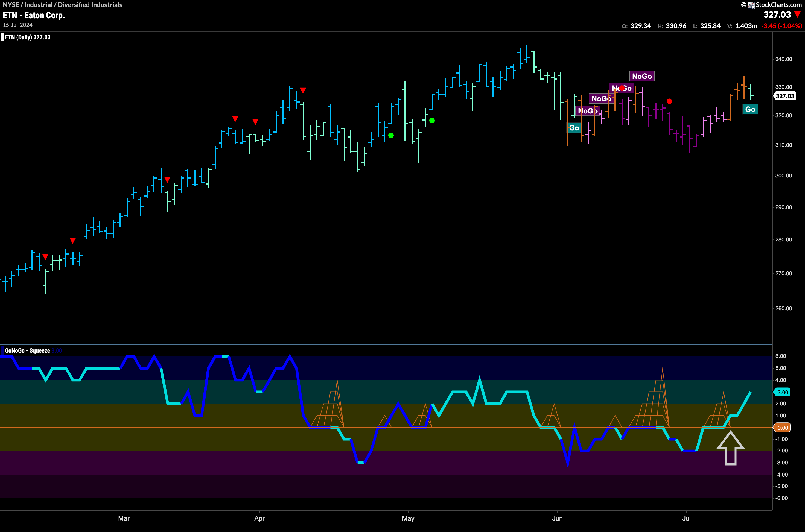Click the last price 327.03 in header
805x532 pixels.
(x=777, y=14)
